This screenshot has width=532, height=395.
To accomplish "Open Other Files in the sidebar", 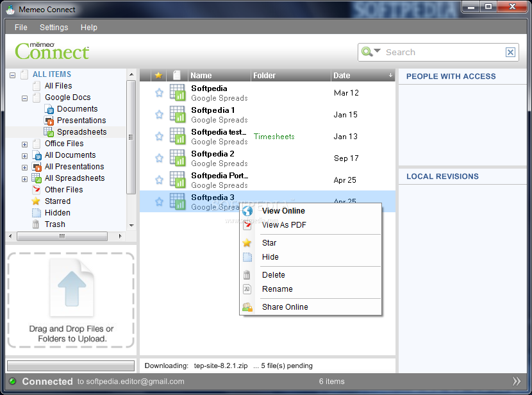I will [x=64, y=190].
